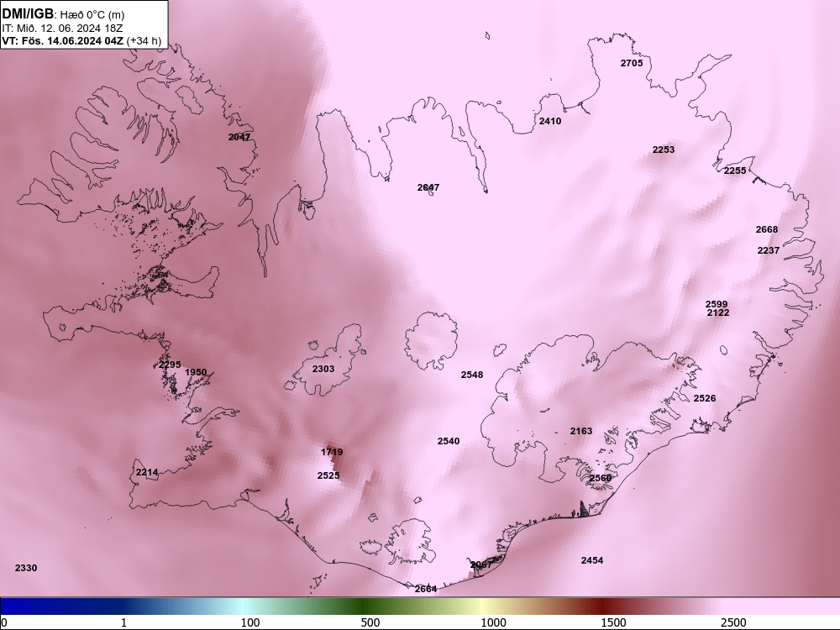Click the 2330 value in ocean
The image size is (840, 630).
(26, 568)
